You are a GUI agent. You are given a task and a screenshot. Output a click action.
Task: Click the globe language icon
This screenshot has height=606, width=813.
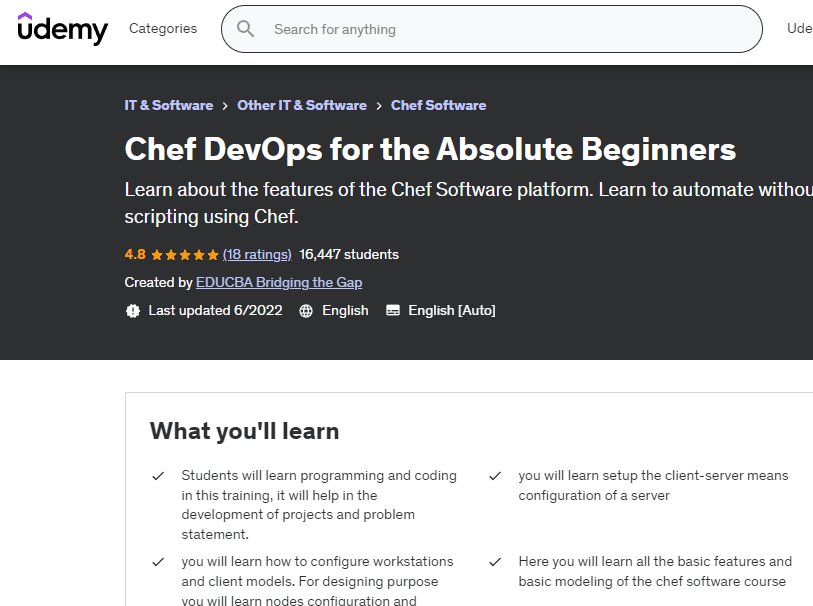pyautogui.click(x=306, y=311)
